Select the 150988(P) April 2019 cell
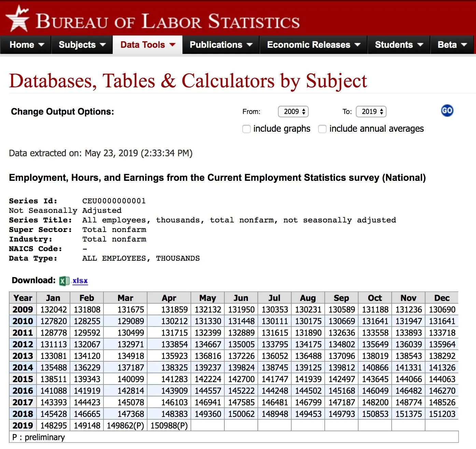Image resolution: width=476 pixels, height=449 pixels. click(x=169, y=425)
